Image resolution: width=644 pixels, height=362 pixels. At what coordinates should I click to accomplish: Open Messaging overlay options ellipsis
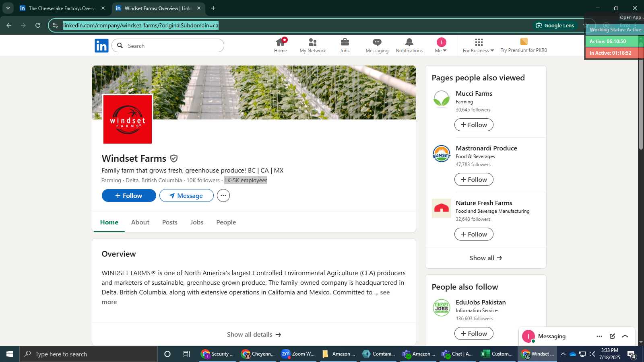pyautogui.click(x=599, y=336)
